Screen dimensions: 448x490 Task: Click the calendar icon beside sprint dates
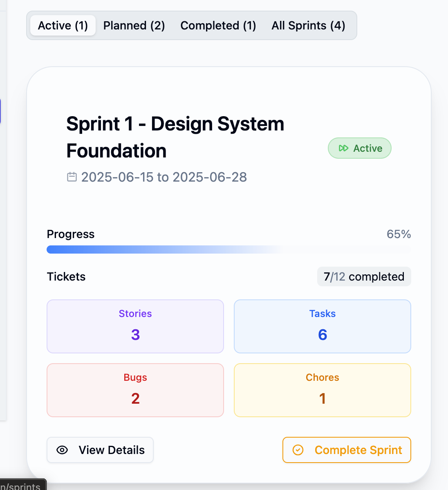point(72,177)
